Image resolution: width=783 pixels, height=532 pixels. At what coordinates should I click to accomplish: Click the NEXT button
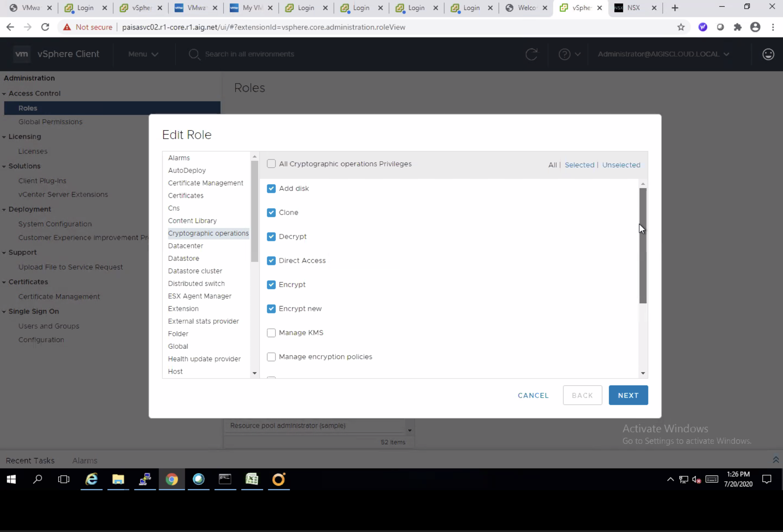pos(628,395)
